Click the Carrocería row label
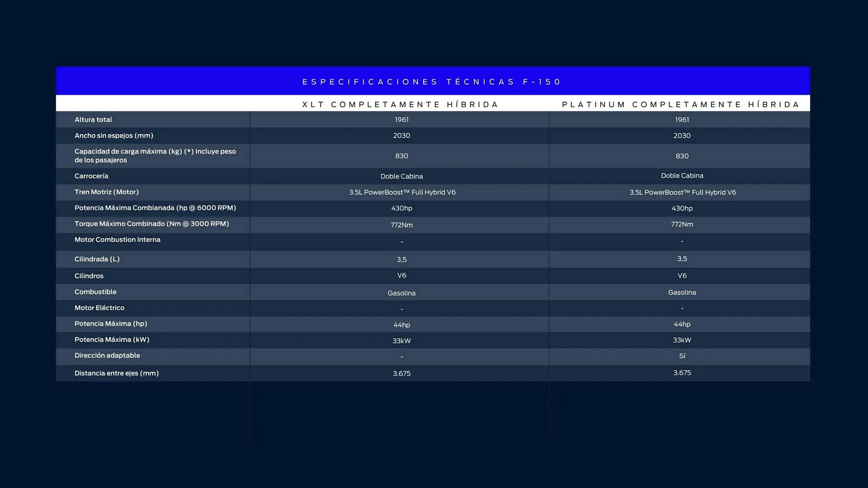The height and width of the screenshot is (488, 868). click(x=91, y=176)
